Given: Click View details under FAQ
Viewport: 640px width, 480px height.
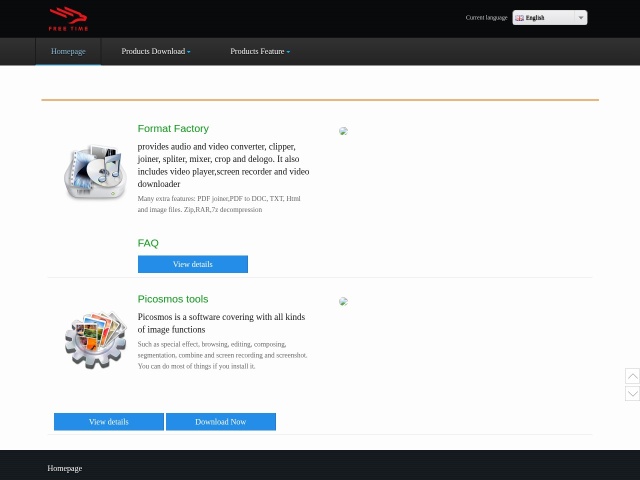Looking at the screenshot, I should [193, 264].
